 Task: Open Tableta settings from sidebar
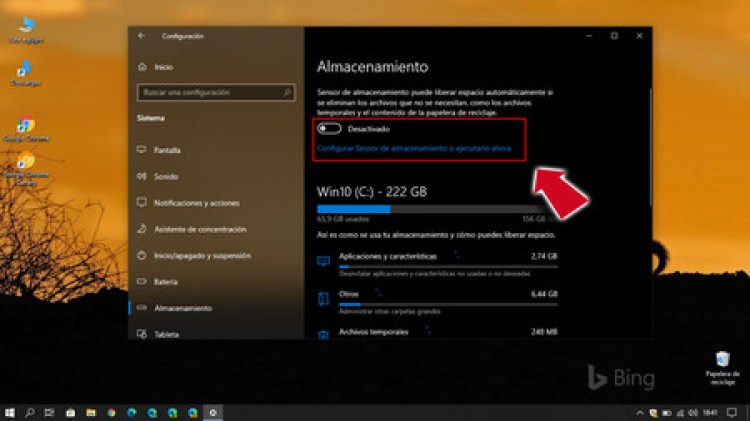click(167, 334)
